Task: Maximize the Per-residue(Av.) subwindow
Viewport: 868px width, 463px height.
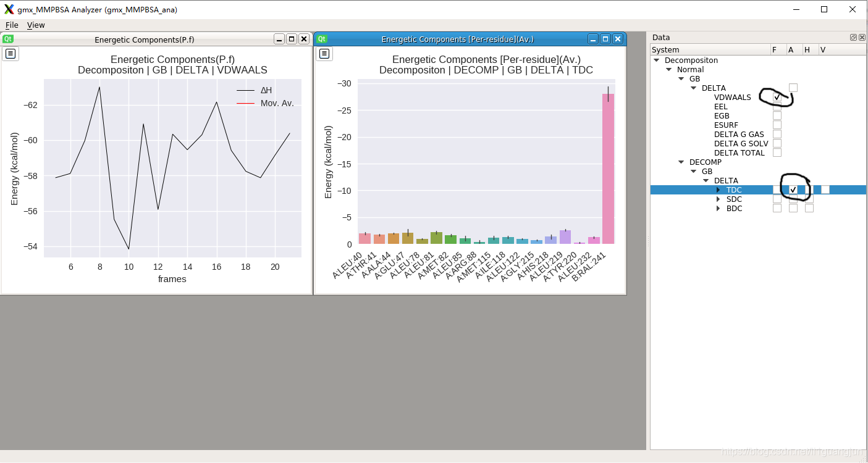Action: click(x=605, y=39)
